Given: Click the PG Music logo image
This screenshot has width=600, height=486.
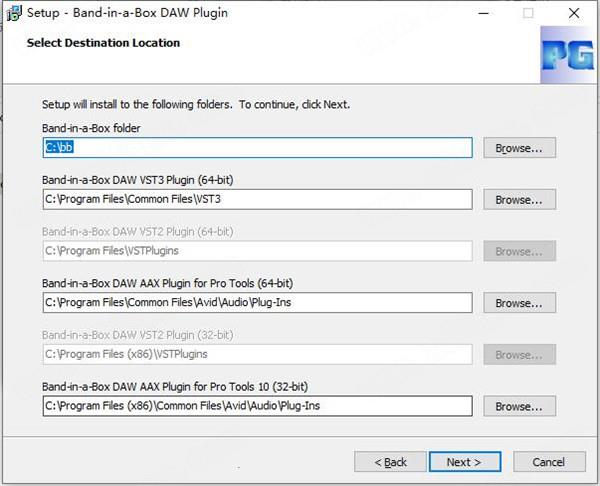Looking at the screenshot, I should coord(567,55).
